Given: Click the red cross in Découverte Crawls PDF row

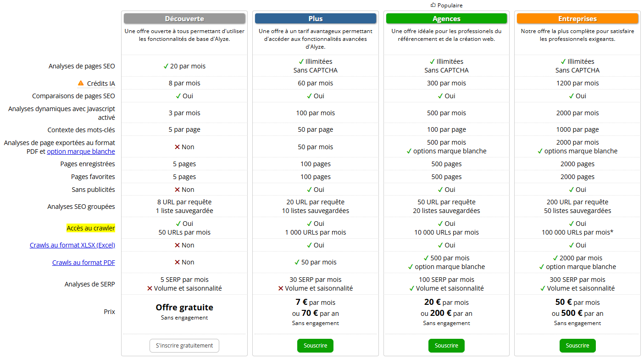Looking at the screenshot, I should (177, 262).
